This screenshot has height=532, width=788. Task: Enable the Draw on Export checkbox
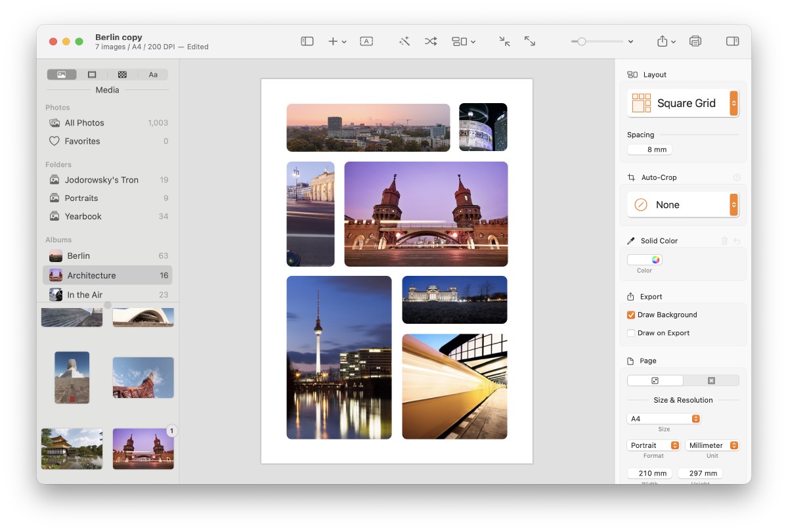[631, 333]
